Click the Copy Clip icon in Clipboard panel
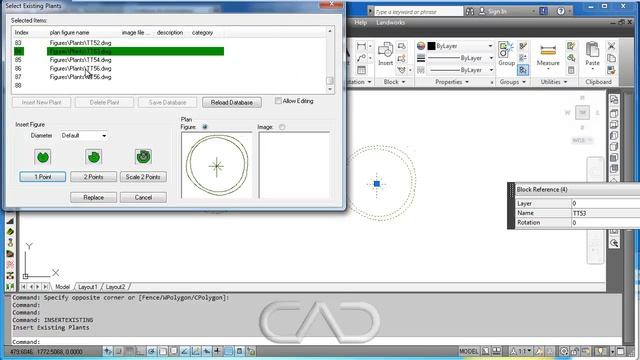This screenshot has width=640, height=360. point(611,58)
